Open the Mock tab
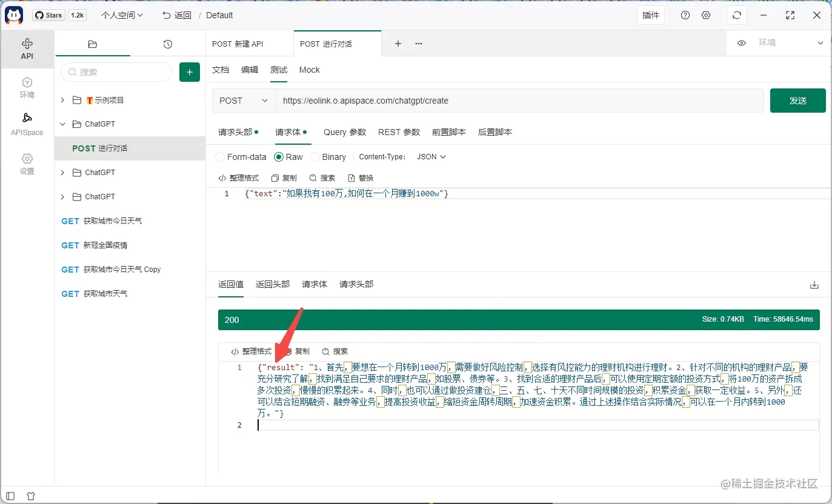 click(310, 70)
